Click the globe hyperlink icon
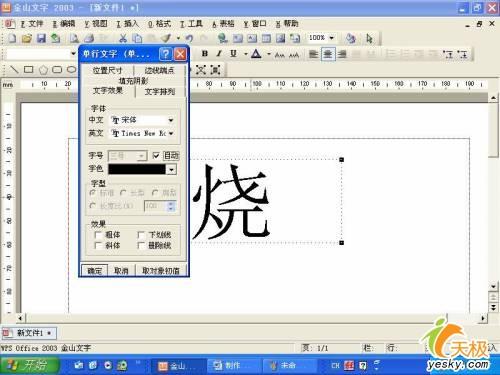 pyautogui.click(x=223, y=38)
